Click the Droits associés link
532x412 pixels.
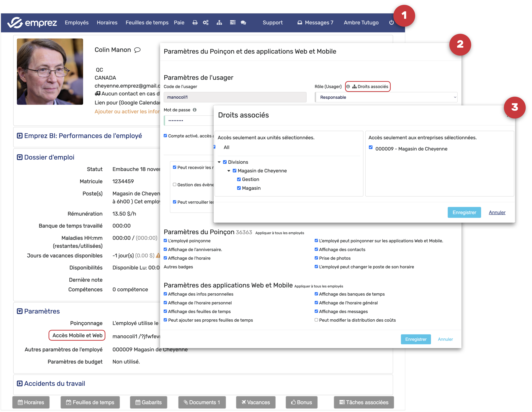click(370, 87)
